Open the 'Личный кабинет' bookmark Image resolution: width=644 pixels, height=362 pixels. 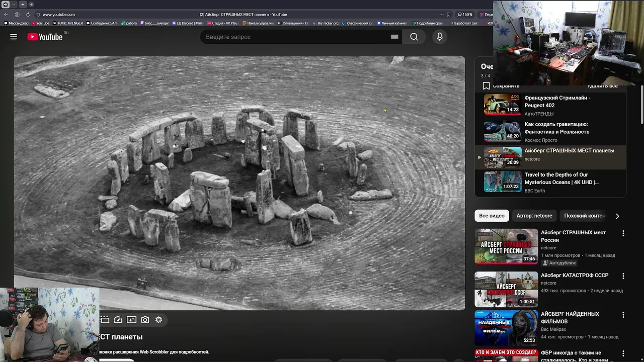(x=392, y=23)
